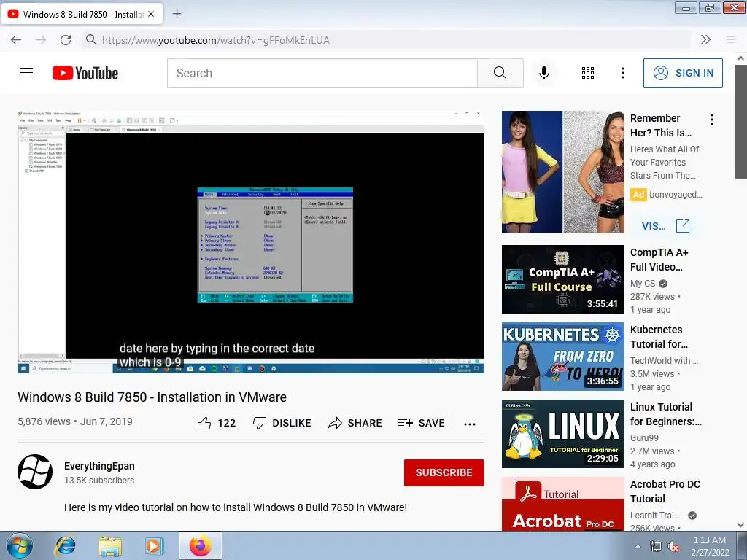Type in the YouTube Search field
Image resolution: width=747 pixels, height=560 pixels.
[322, 73]
